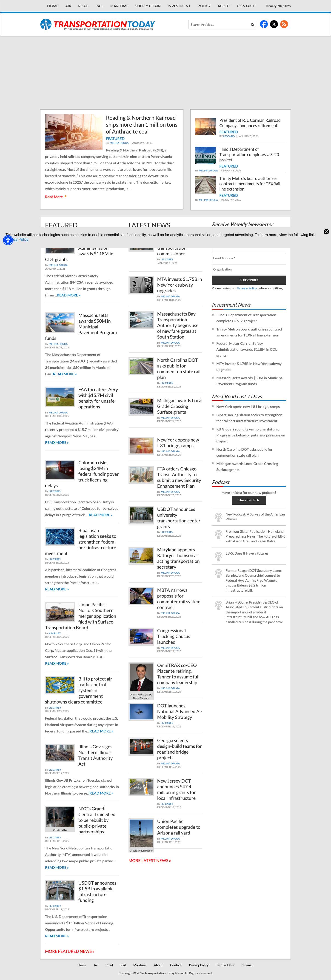Open New York opens new I-81 bridge headline

click(178, 442)
